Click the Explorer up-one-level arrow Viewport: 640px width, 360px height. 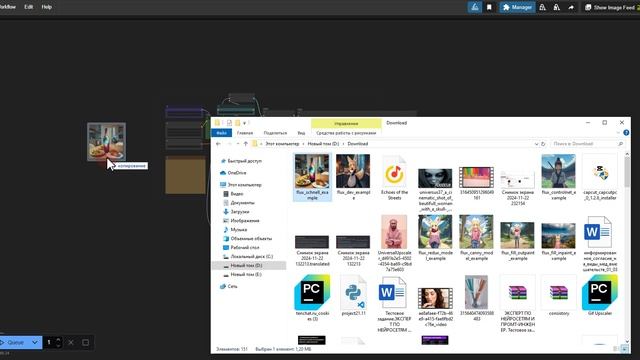pos(245,144)
